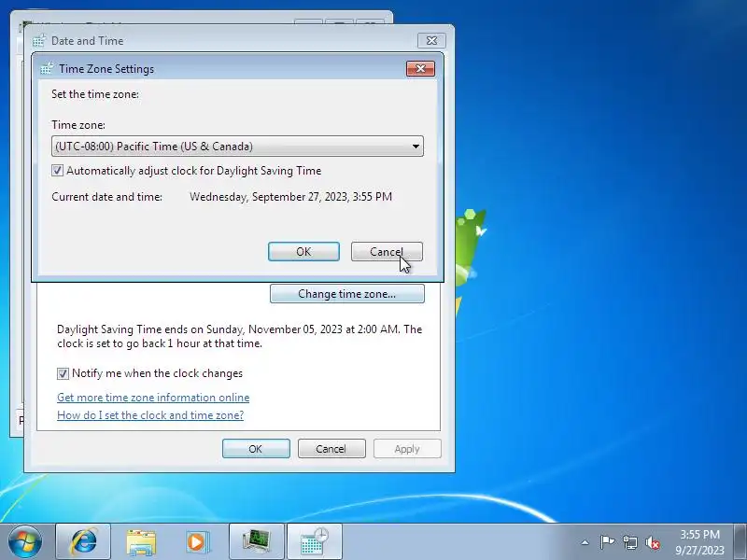Click OK in the Date and Time window

256,449
